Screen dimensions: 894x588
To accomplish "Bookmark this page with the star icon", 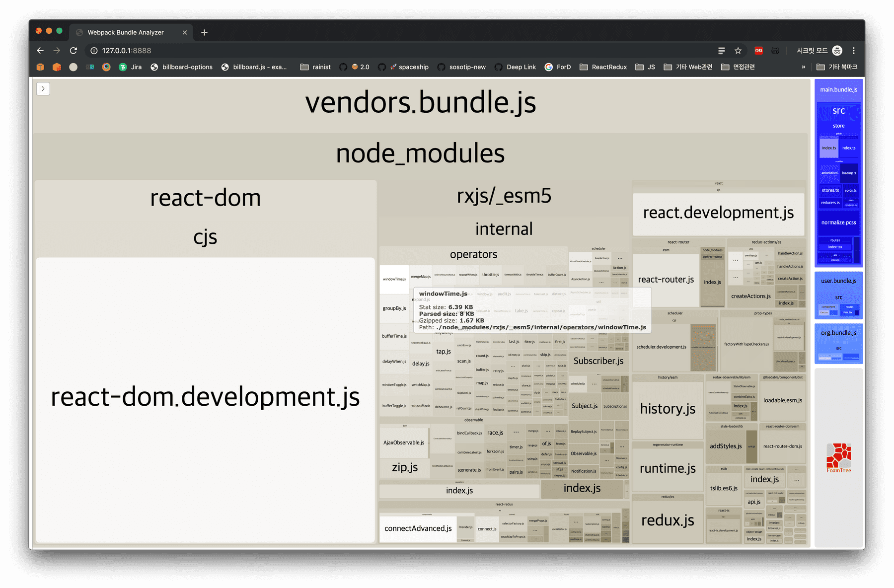I will [x=738, y=51].
